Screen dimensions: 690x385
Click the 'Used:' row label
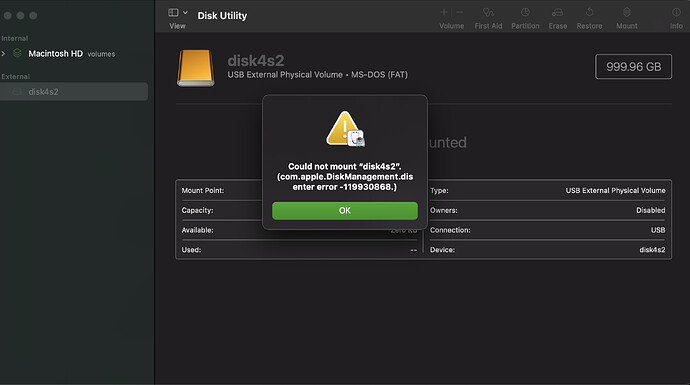tap(191, 250)
